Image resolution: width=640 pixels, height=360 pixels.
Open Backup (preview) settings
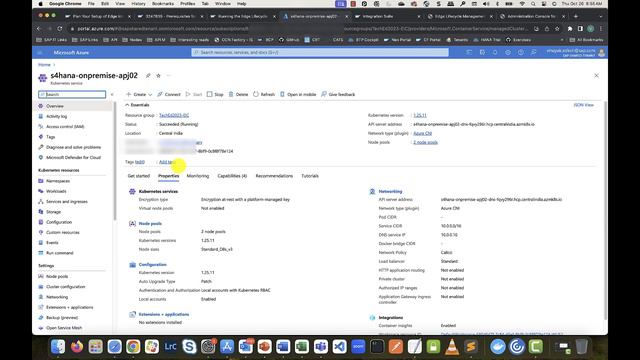[x=62, y=318]
